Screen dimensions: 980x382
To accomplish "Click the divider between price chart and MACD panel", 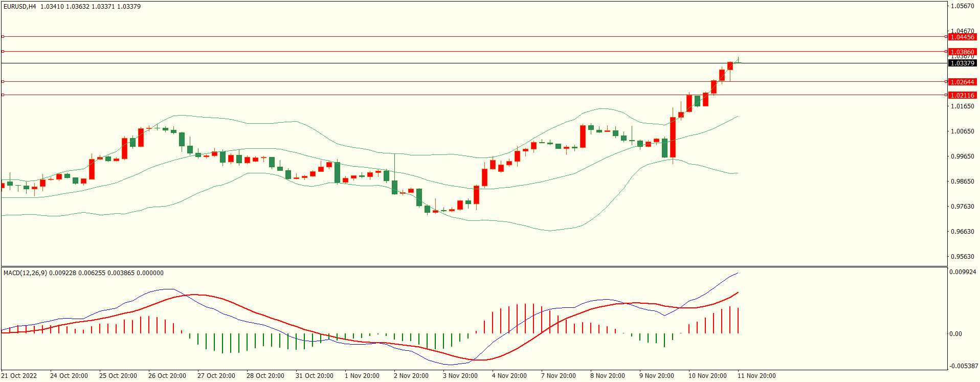I will pyautogui.click(x=474, y=266).
